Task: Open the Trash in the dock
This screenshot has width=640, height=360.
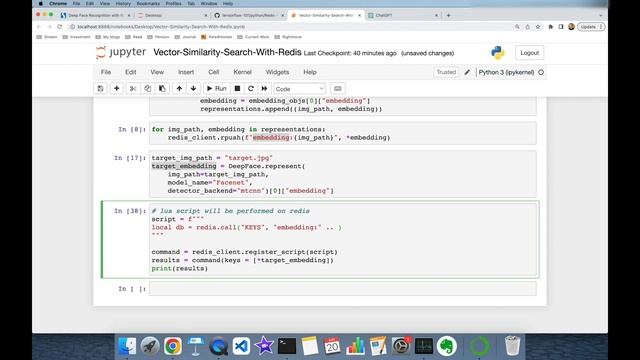Action: pos(512,346)
